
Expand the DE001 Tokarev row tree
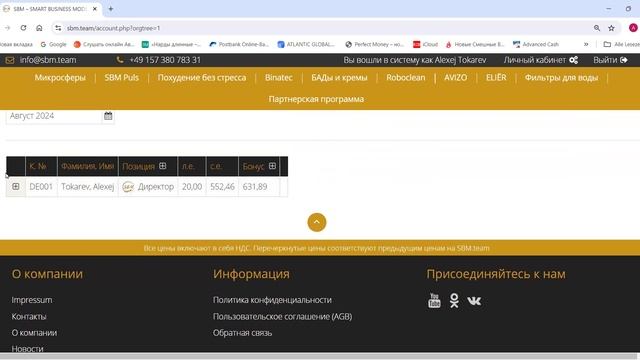pyautogui.click(x=16, y=187)
